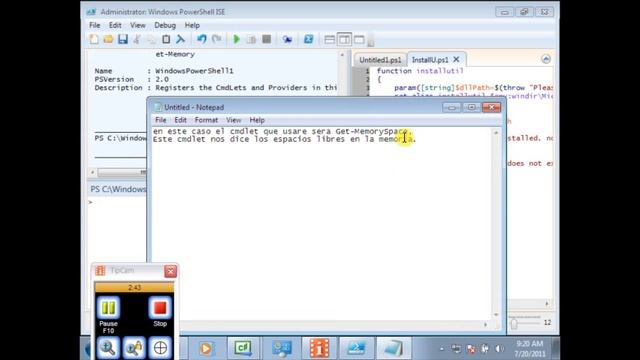Show the script pane on right layout icon
The height and width of the screenshot is (360, 640).
[344, 40]
